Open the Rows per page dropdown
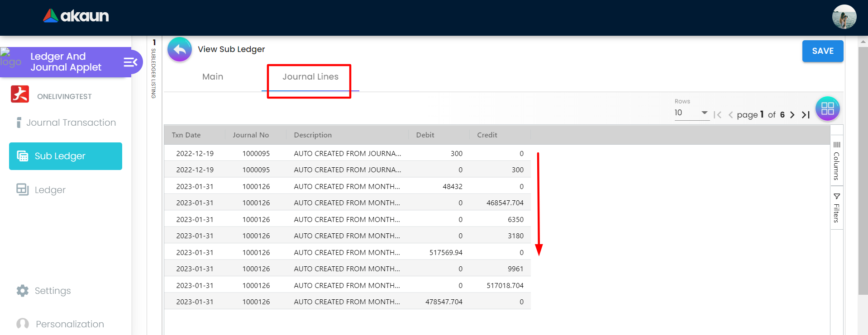Viewport: 868px width, 335px height. click(x=691, y=113)
